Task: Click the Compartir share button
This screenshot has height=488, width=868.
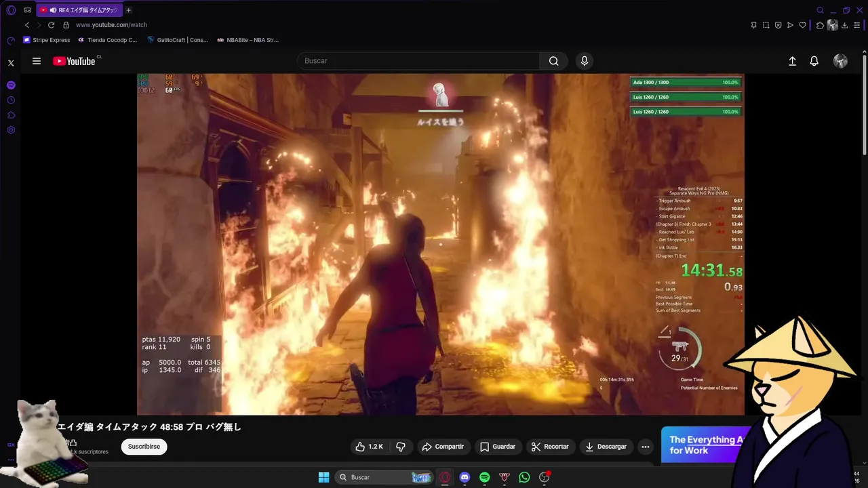Action: pyautogui.click(x=443, y=447)
